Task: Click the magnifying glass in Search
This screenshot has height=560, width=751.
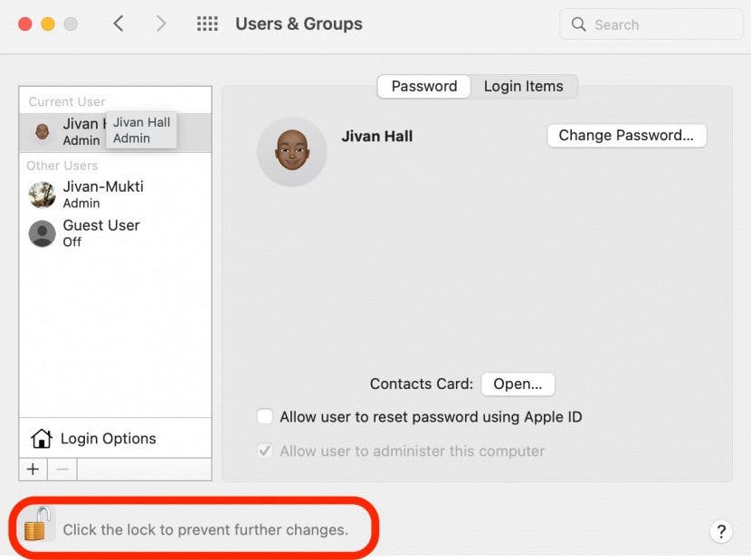Action: [578, 24]
